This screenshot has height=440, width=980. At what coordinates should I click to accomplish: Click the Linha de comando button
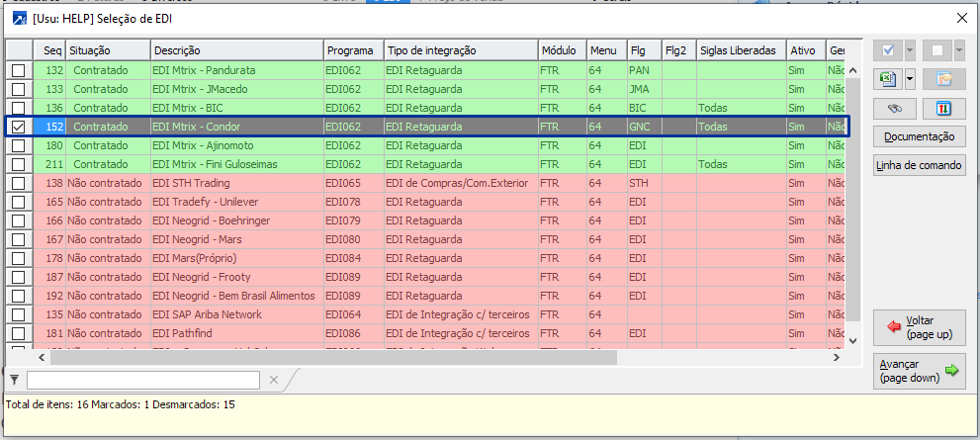pyautogui.click(x=920, y=166)
